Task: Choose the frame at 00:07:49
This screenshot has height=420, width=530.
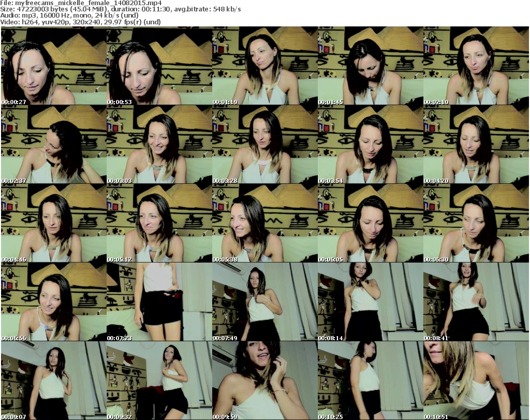Action: point(264,302)
